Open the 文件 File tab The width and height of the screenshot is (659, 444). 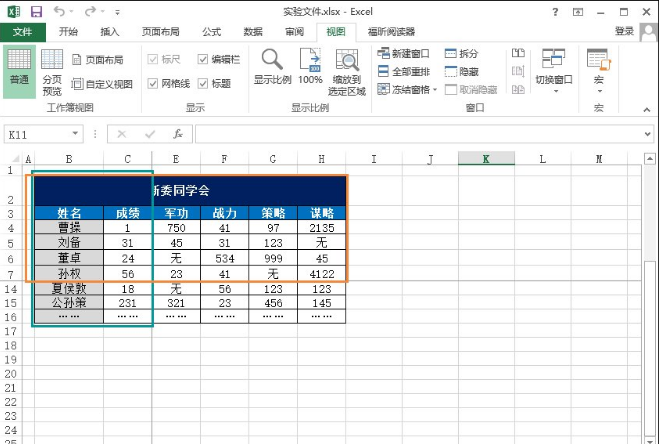(x=23, y=32)
